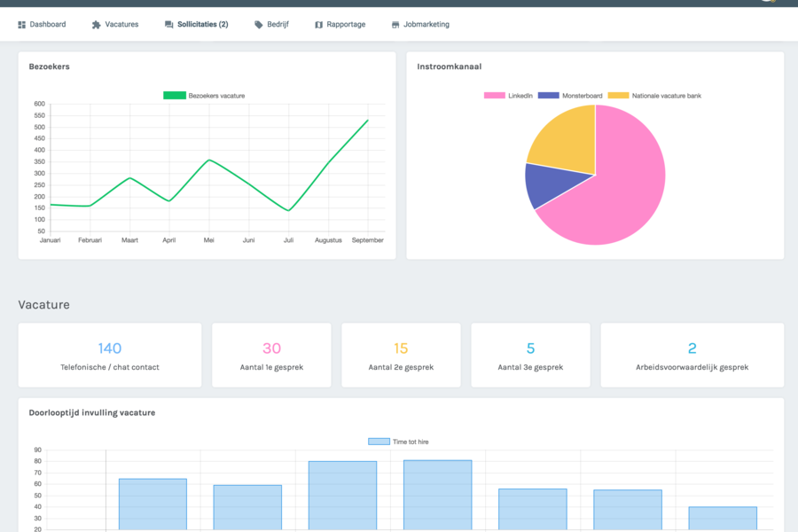
Task: Click the Rapportage map icon
Action: coord(318,25)
